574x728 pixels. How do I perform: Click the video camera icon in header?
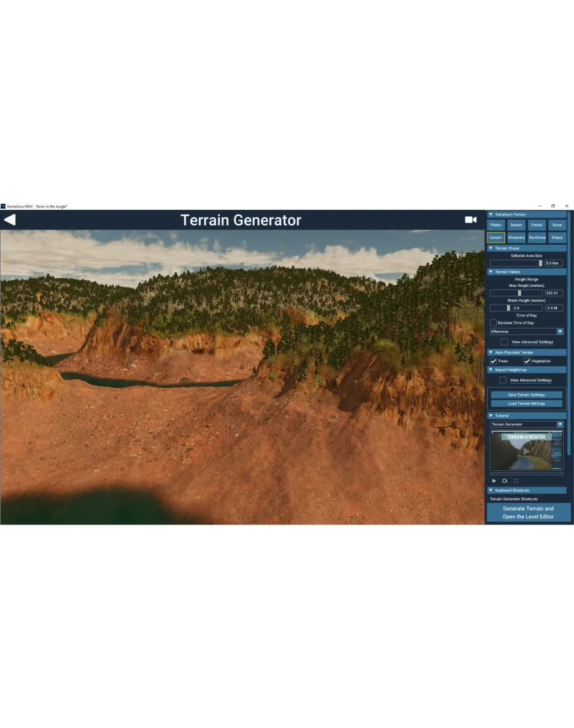tap(471, 220)
